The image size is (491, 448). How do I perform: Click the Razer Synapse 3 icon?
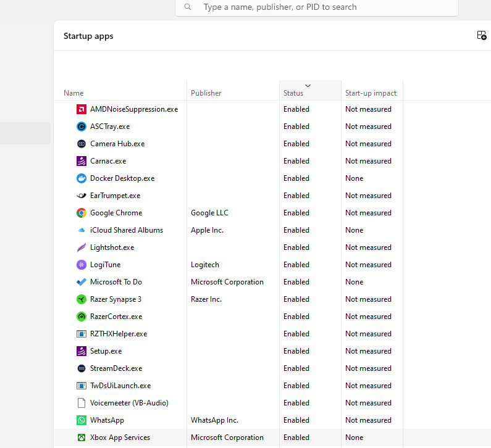[x=82, y=299]
